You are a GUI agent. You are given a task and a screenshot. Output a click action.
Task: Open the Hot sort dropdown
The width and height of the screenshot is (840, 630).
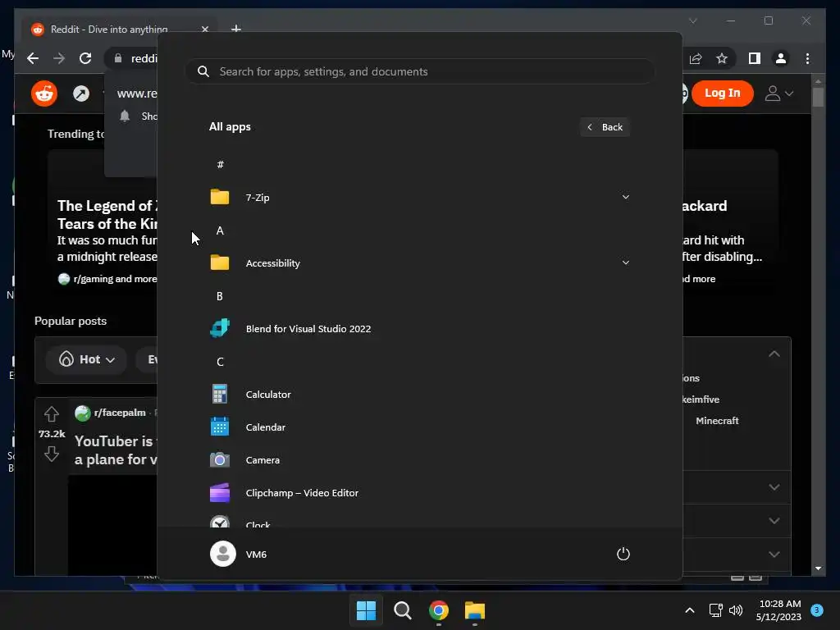click(x=86, y=359)
